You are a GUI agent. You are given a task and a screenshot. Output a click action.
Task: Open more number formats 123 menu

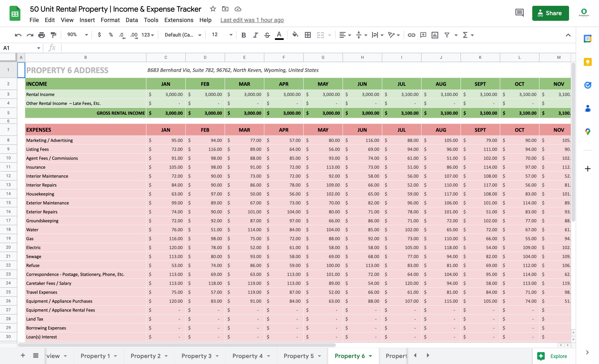(x=147, y=35)
